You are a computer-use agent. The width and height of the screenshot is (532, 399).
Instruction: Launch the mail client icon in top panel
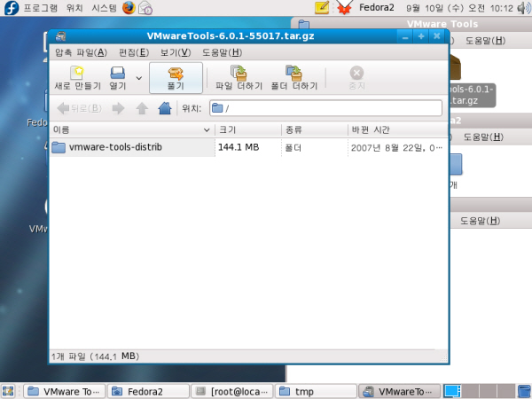coord(145,8)
